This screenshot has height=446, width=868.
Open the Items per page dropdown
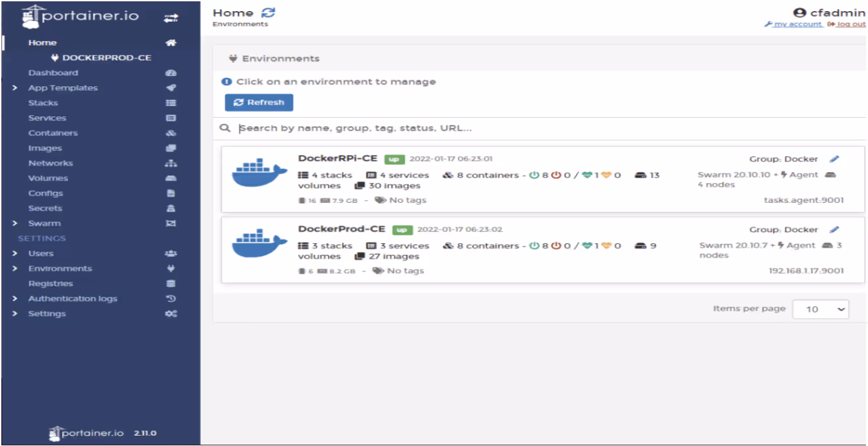(x=820, y=309)
